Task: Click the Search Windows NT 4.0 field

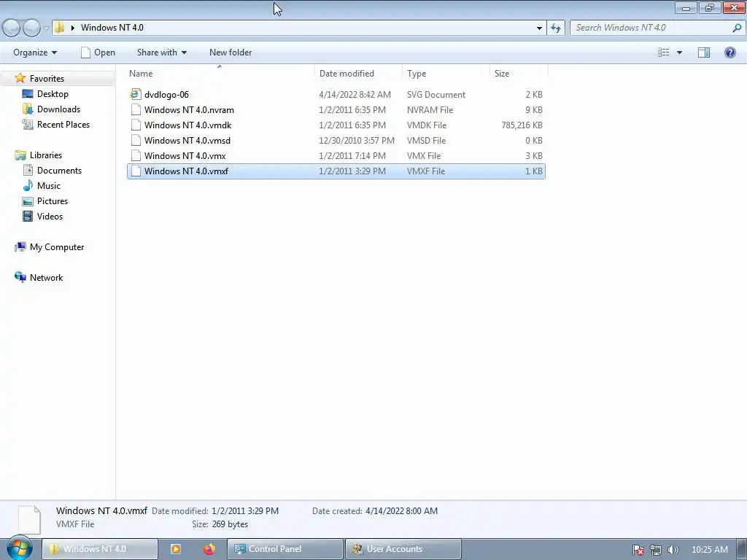Action: (x=657, y=28)
